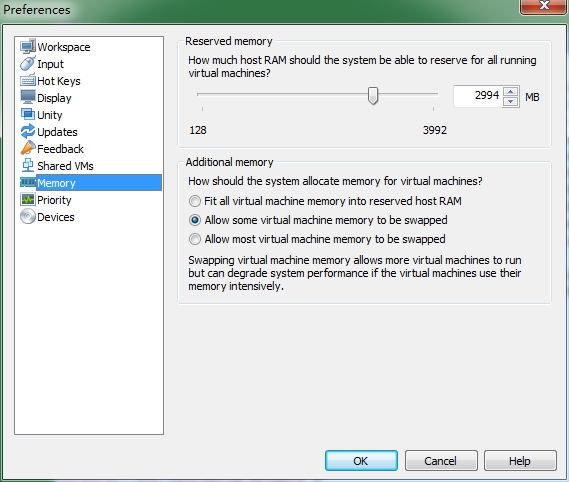Screen dimensions: 569x482
Task: Go to Hot Keys settings
Action: tap(59, 81)
